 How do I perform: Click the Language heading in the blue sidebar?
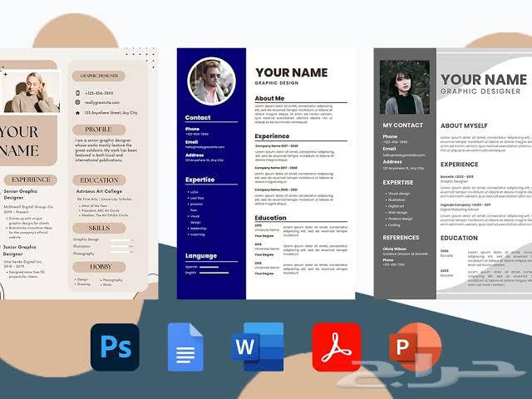click(x=201, y=256)
